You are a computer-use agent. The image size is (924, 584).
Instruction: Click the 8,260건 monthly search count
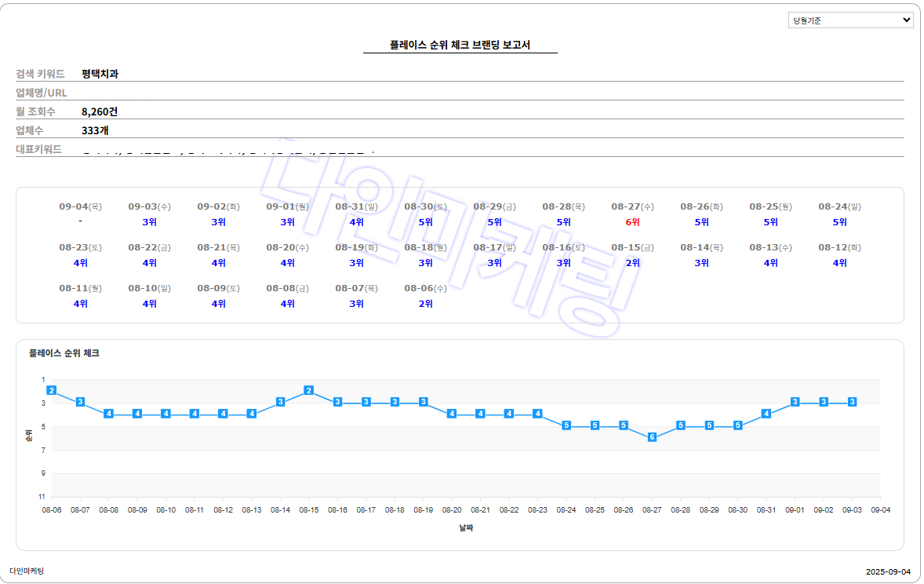(x=100, y=111)
